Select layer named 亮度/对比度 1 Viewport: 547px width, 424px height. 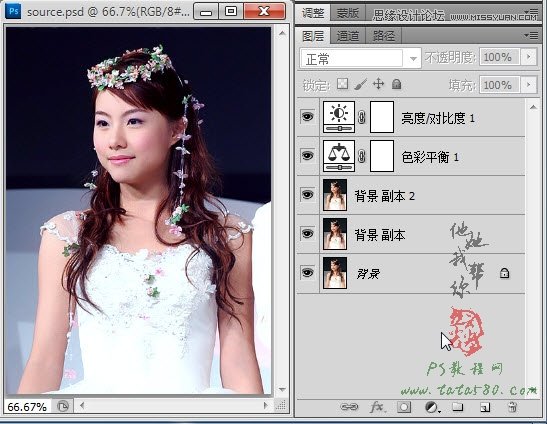438,118
